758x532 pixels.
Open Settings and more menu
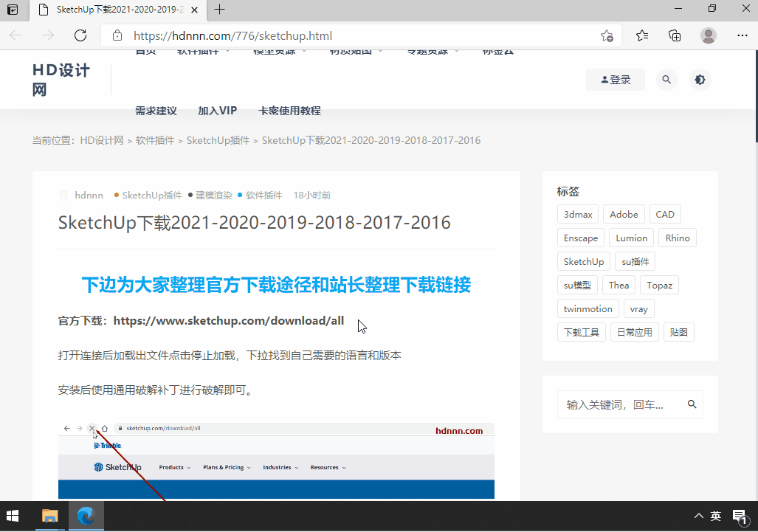click(742, 35)
